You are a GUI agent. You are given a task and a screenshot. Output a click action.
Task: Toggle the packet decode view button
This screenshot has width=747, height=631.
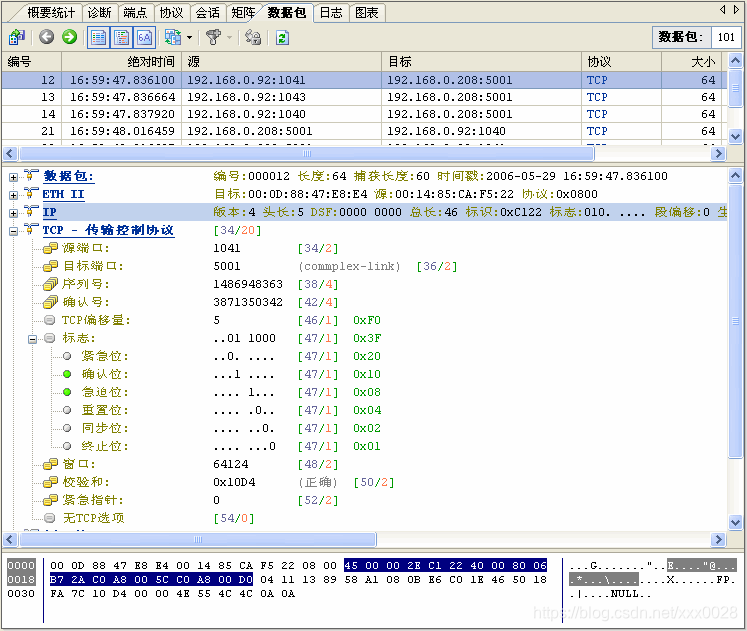click(121, 38)
